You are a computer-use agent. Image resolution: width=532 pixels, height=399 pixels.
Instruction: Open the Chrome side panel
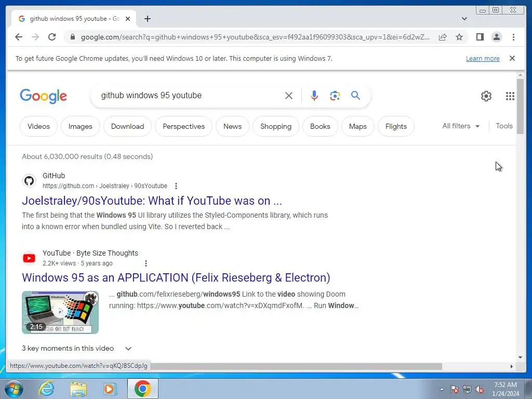(480, 37)
